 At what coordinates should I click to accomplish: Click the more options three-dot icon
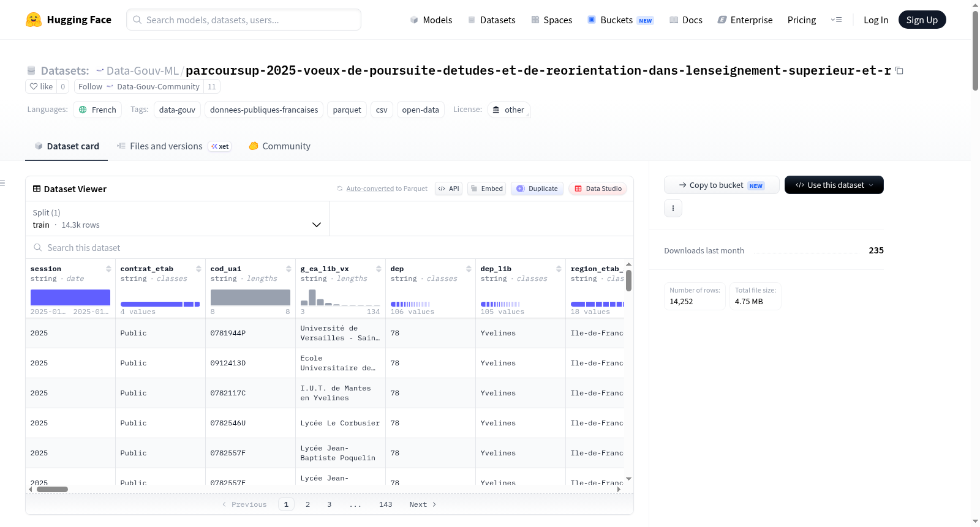click(673, 208)
